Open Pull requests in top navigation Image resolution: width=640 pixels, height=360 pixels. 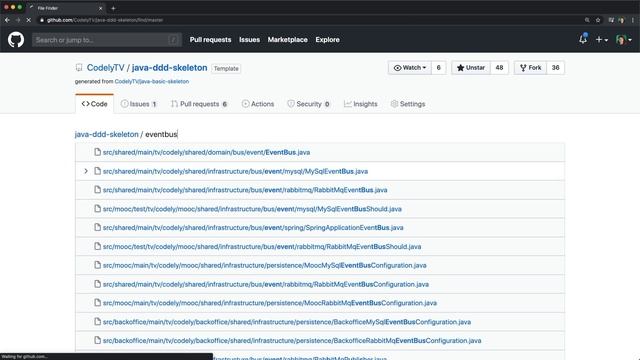tap(210, 40)
